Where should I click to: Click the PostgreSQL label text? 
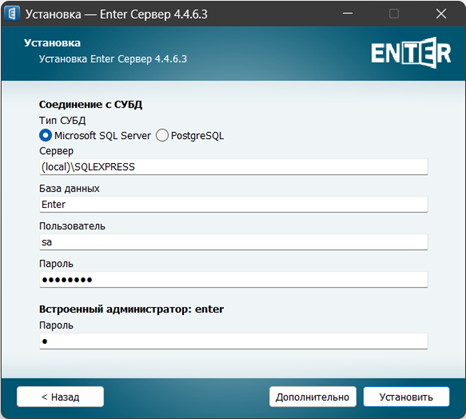pos(197,136)
